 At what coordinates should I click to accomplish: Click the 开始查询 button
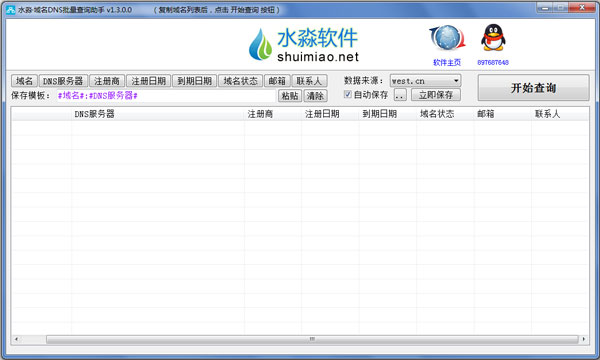click(x=533, y=88)
